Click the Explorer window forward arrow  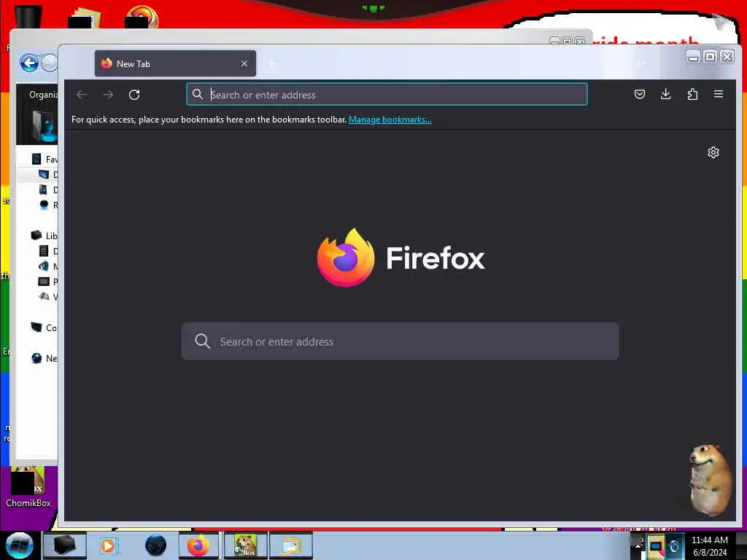tap(50, 63)
